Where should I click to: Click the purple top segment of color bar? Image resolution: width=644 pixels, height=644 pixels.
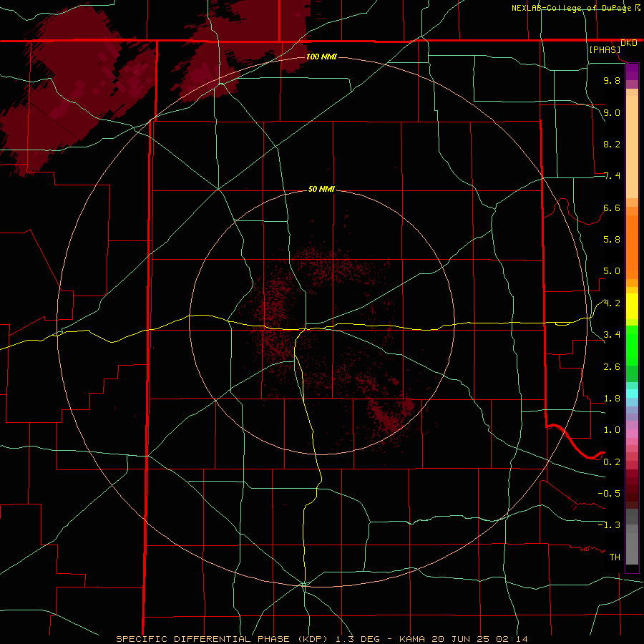click(632, 72)
